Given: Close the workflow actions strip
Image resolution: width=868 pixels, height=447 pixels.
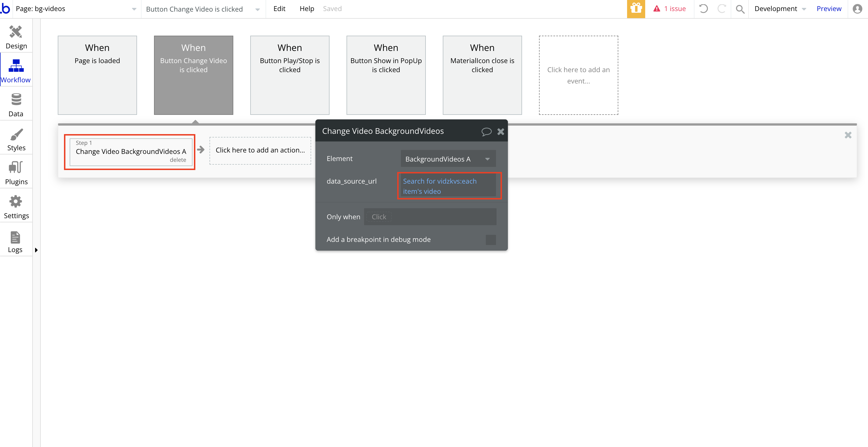Looking at the screenshot, I should [x=848, y=135].
